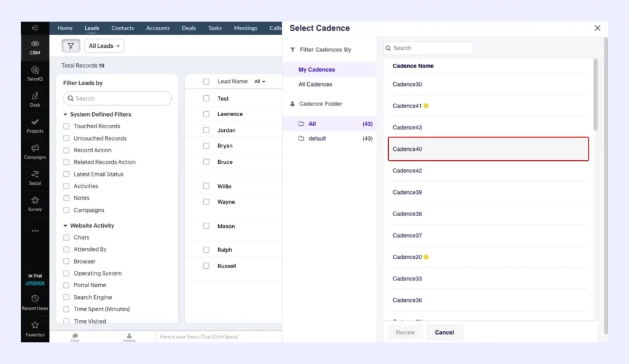Collapse Website Activity section
This screenshot has width=629, height=364.
click(x=65, y=226)
